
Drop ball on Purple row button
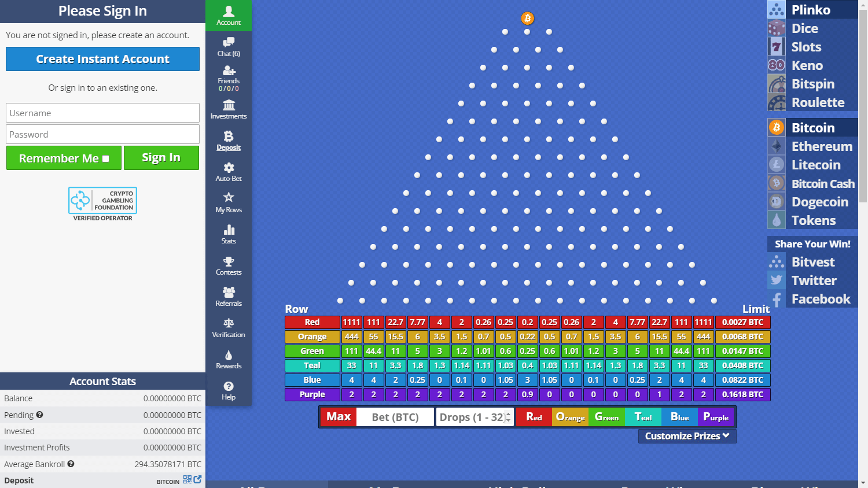pyautogui.click(x=716, y=417)
